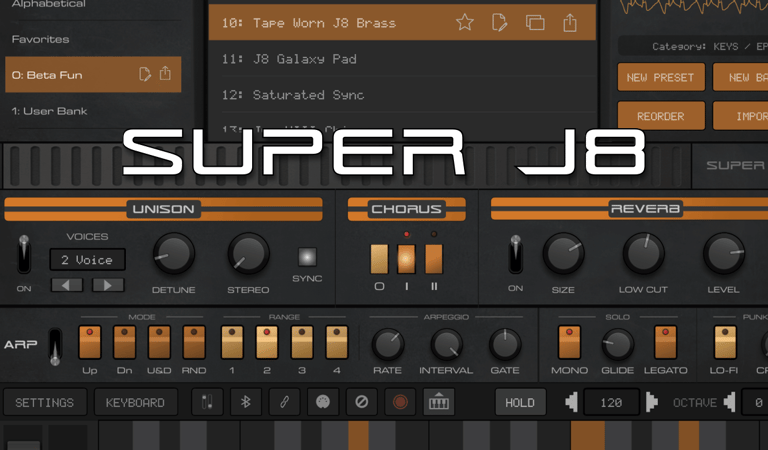Select previous unison voice count

(67, 285)
